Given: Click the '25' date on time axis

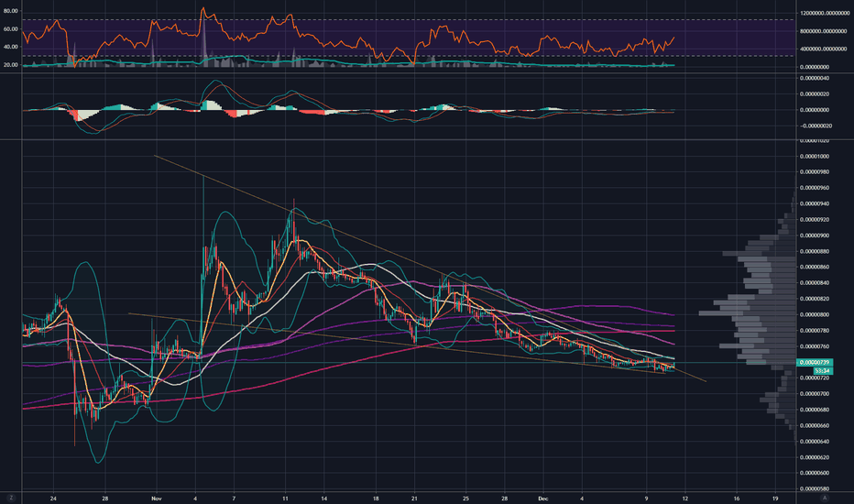Looking at the screenshot, I should coord(465,498).
